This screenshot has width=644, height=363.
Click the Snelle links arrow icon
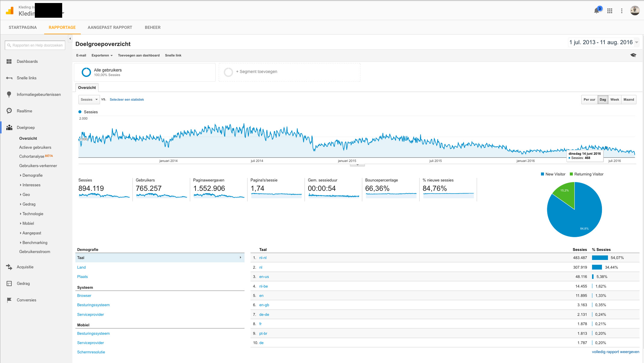tap(9, 78)
